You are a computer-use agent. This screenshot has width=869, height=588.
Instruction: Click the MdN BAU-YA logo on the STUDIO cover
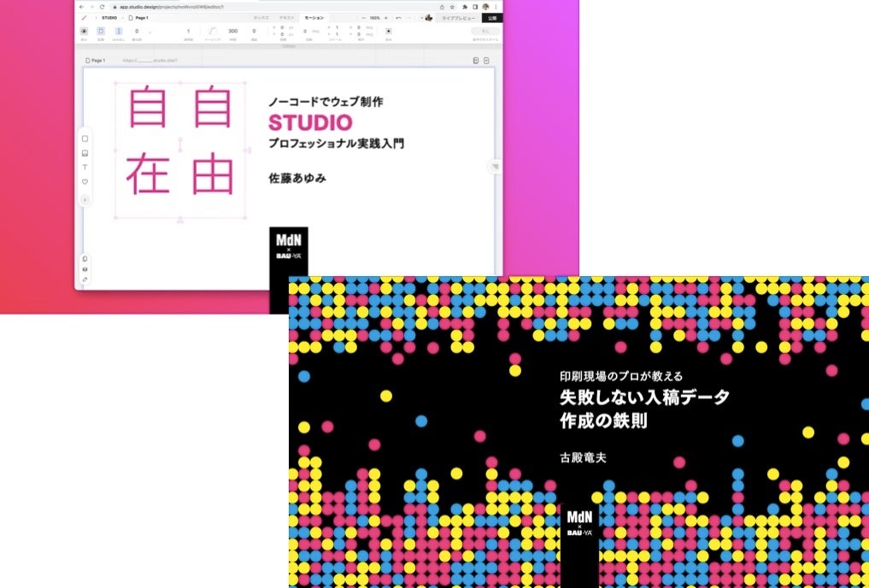[289, 246]
